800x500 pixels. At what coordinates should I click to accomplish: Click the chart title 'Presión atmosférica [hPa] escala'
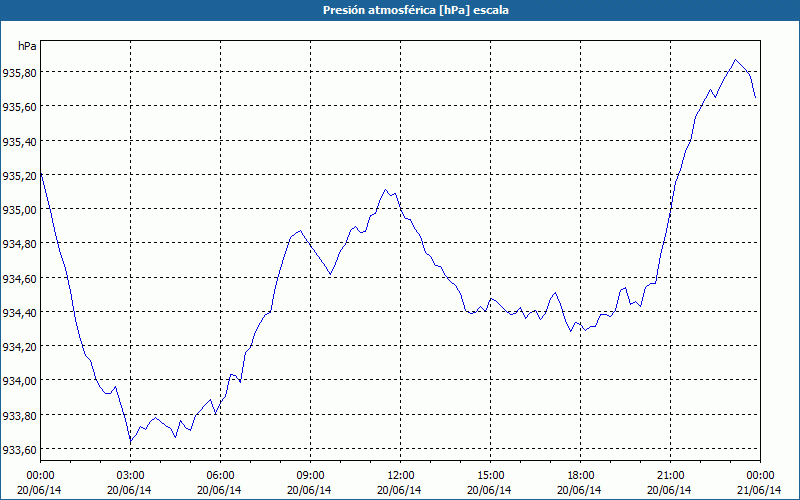pos(415,10)
